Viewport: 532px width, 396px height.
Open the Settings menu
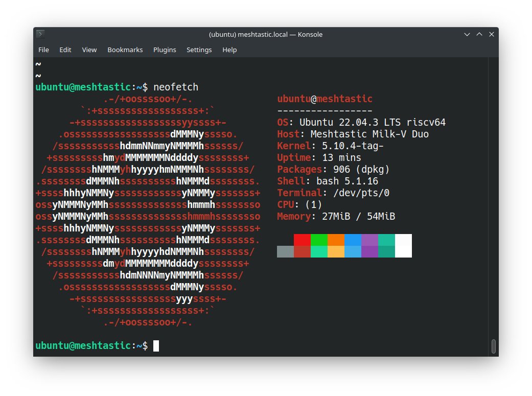point(199,50)
